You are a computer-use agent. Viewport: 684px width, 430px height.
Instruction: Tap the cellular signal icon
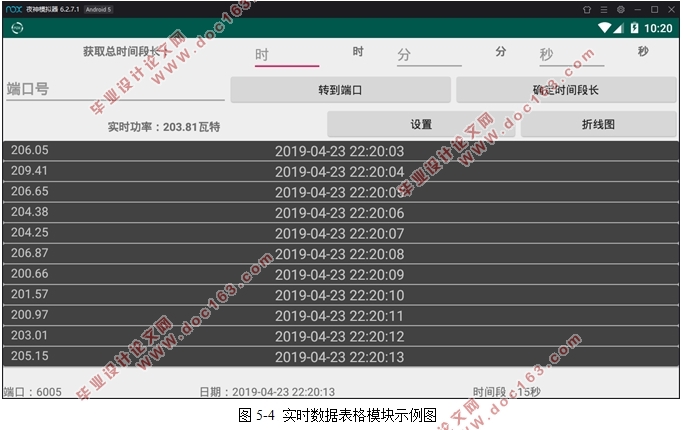[x=619, y=28]
